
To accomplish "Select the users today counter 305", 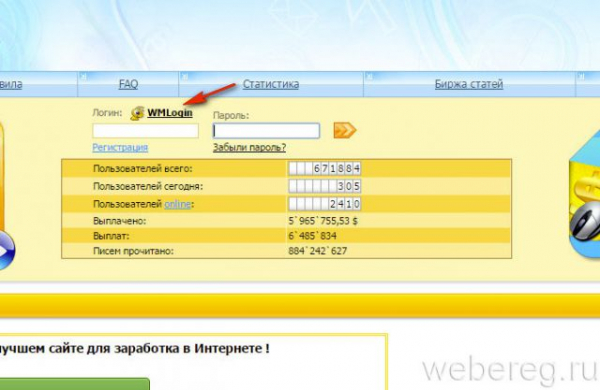I will (324, 186).
